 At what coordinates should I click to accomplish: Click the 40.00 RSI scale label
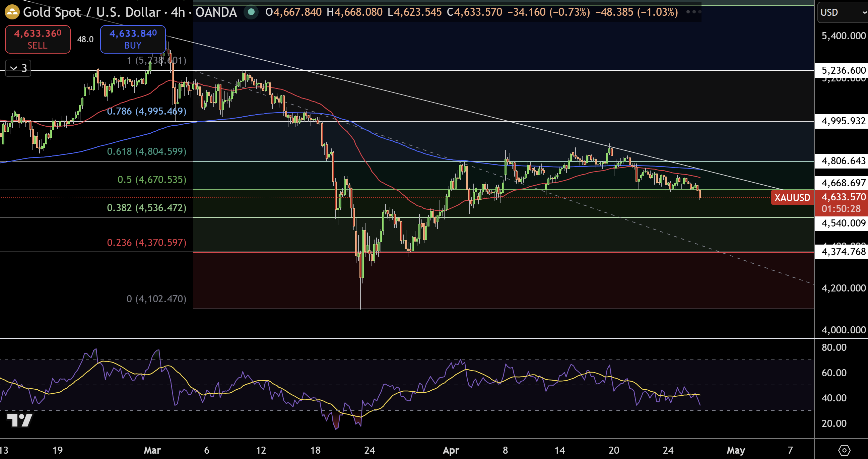833,398
